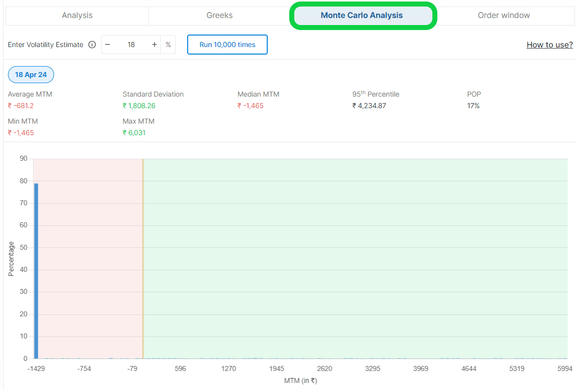Viewport: 576px width, 392px height.
Task: Open the Analysis tab
Action: pos(77,16)
